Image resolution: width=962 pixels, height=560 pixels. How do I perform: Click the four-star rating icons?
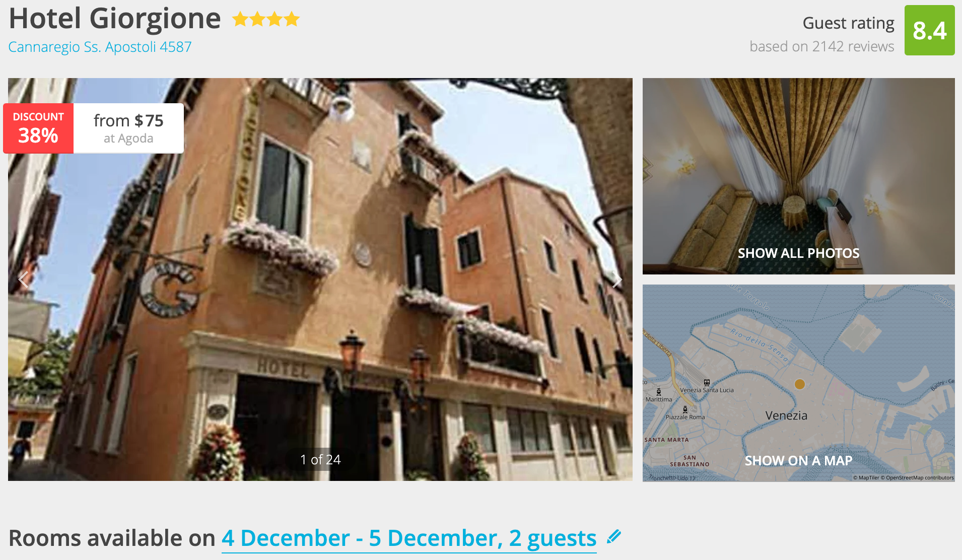click(x=266, y=20)
